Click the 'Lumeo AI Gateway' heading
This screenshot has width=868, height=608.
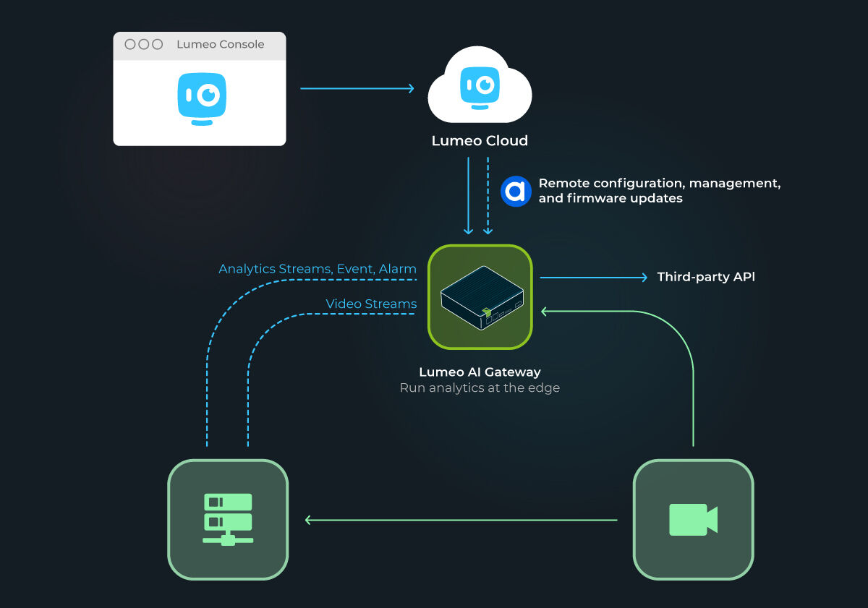tap(480, 372)
